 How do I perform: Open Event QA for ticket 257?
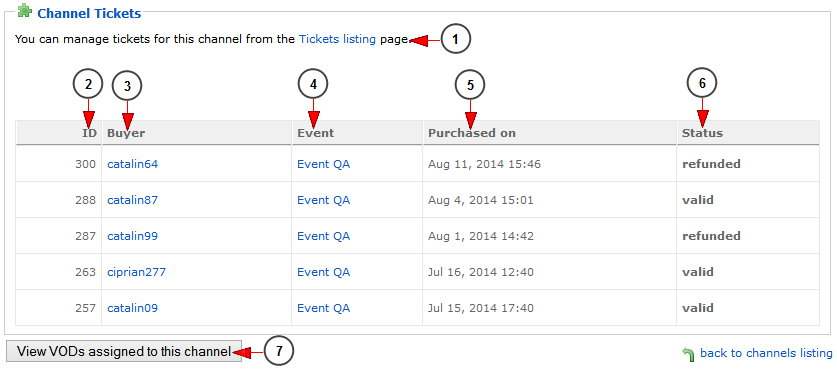pos(323,308)
